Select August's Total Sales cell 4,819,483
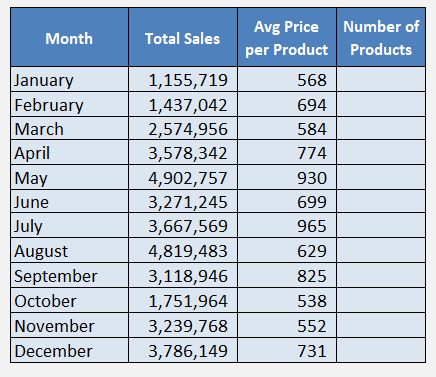 (x=183, y=250)
